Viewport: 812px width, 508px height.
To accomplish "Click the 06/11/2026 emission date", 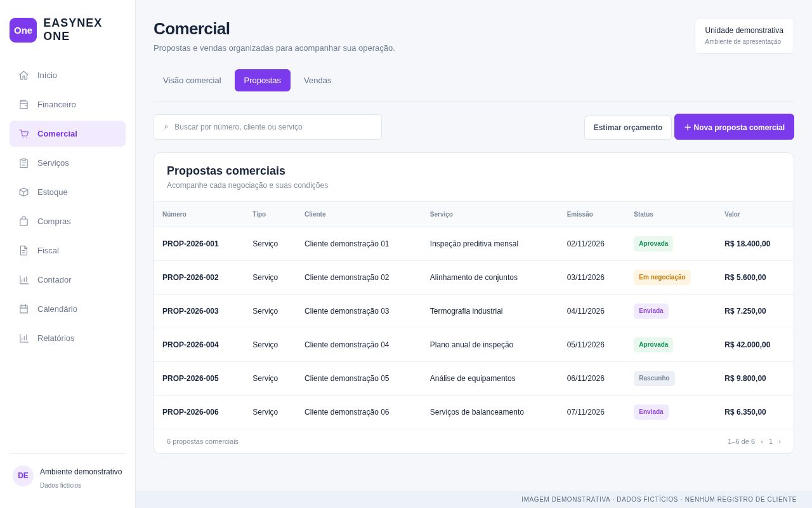I will click(x=586, y=378).
